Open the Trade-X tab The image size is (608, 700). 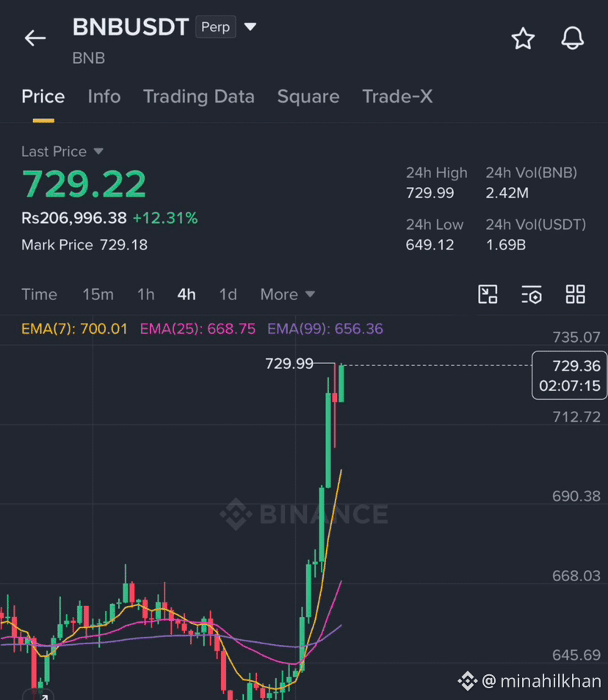coord(397,97)
